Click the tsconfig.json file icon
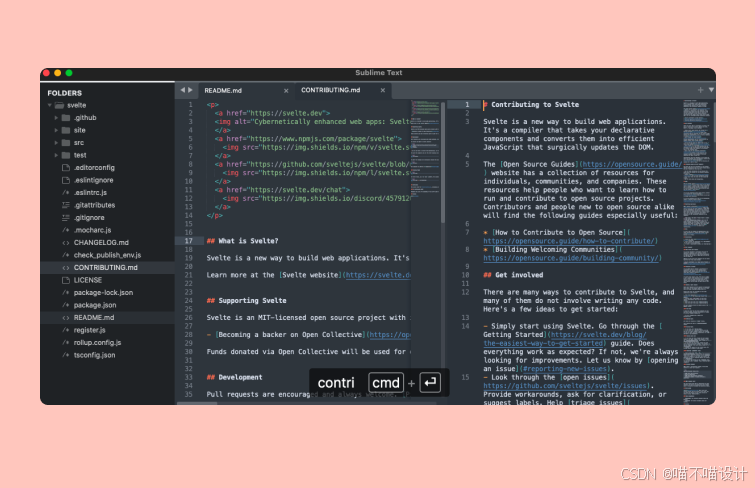This screenshot has width=755, height=488. pyautogui.click(x=66, y=356)
